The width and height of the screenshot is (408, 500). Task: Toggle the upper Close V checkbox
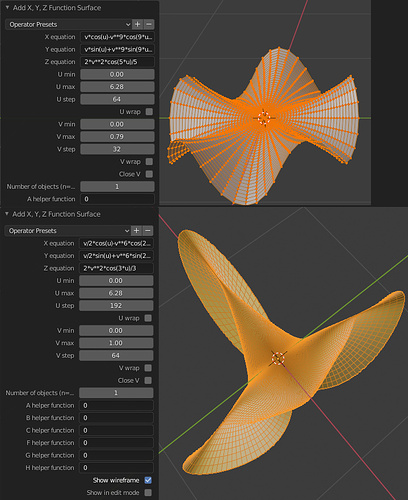149,174
